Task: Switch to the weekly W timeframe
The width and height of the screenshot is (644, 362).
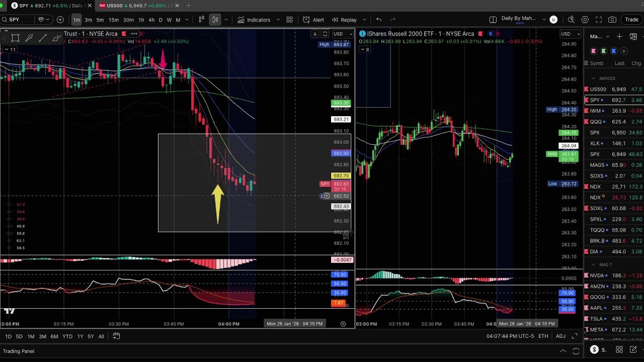Action: pos(169,20)
